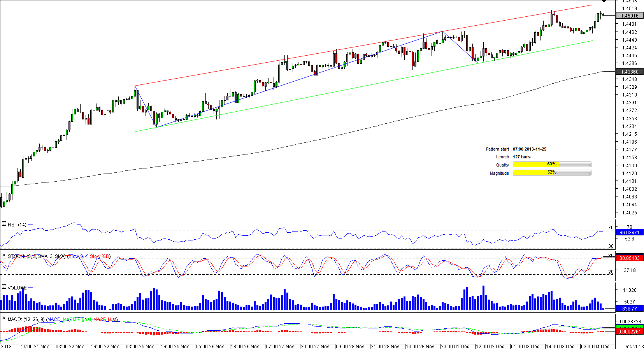Click the 23:00 01 Dec time label
The height and width of the screenshot is (349, 644).
tap(455, 347)
